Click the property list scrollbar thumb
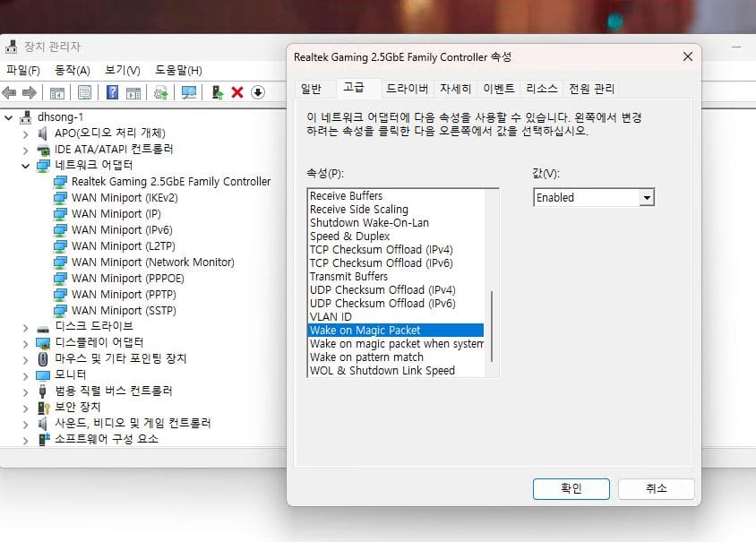Image resolution: width=756 pixels, height=542 pixels. coord(491,326)
